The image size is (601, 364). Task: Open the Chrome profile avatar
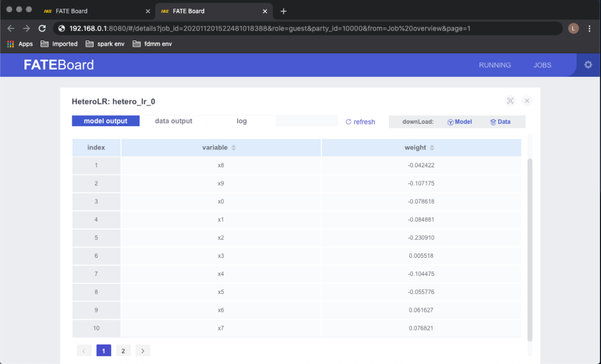pyautogui.click(x=573, y=28)
